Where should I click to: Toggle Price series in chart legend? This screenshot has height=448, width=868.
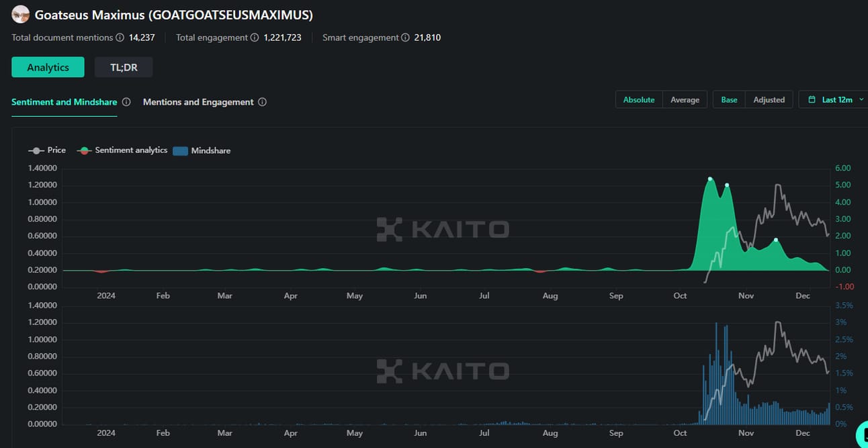click(47, 150)
